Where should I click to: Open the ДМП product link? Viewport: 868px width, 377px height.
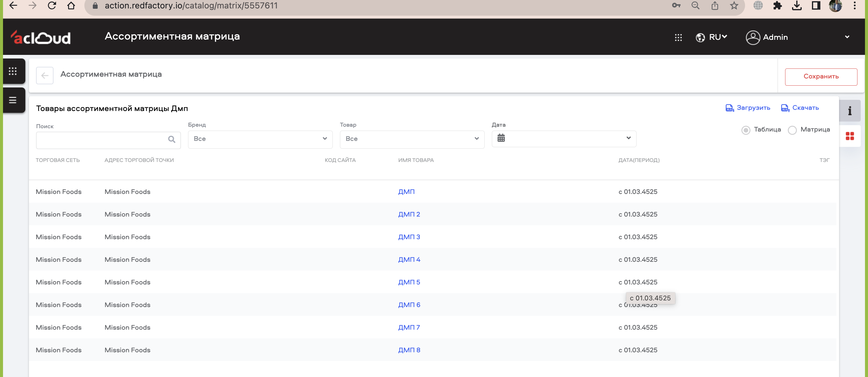tap(406, 192)
